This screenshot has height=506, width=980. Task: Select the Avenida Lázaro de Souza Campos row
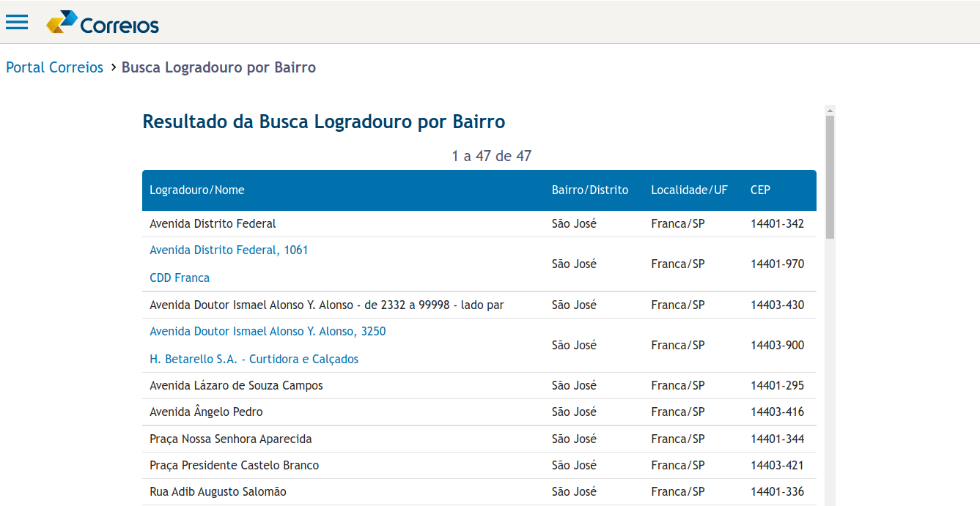(x=236, y=386)
